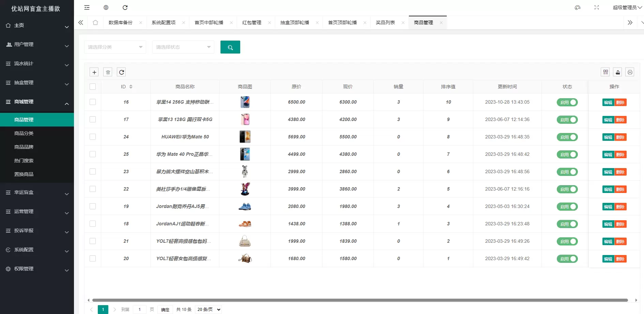Click 编辑 button for product ID 17
Viewport: 644px width, 314px height.
point(608,120)
